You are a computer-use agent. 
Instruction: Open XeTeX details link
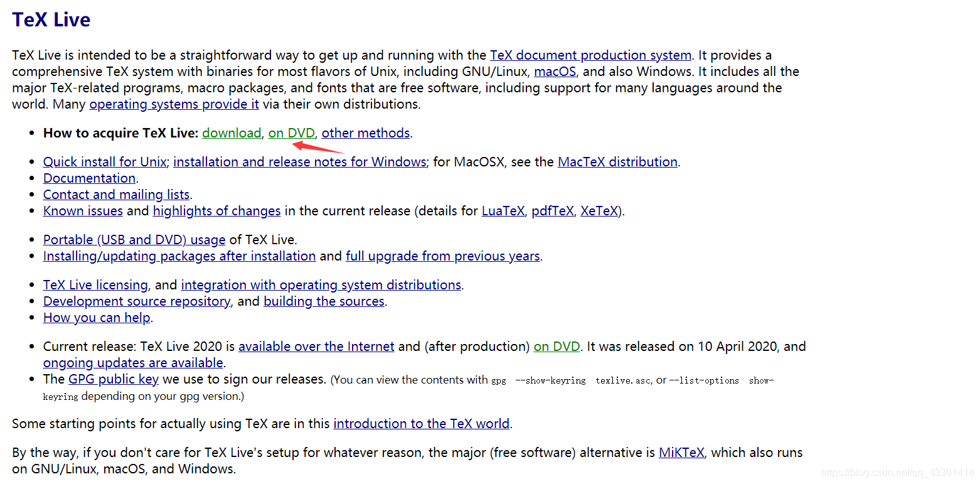pyautogui.click(x=599, y=211)
